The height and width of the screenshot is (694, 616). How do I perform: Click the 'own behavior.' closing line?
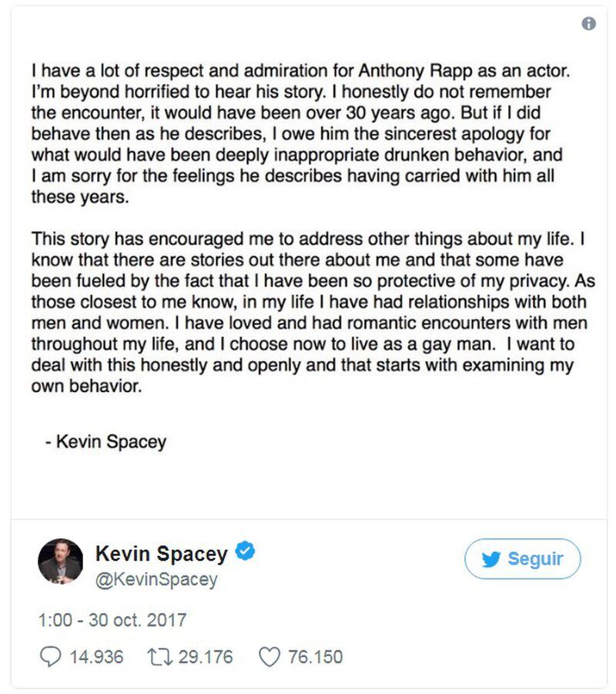[x=87, y=387]
